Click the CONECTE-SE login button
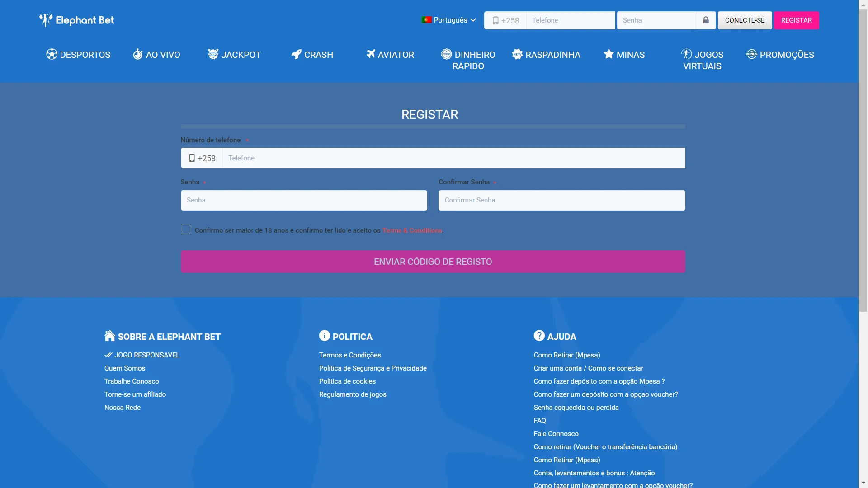868x488 pixels. tap(745, 20)
